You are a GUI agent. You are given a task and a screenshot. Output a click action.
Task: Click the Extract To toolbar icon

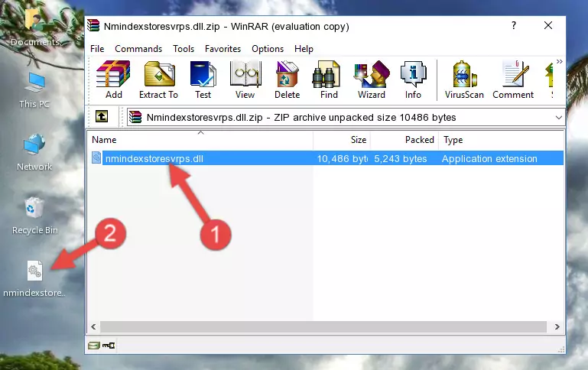tap(158, 80)
